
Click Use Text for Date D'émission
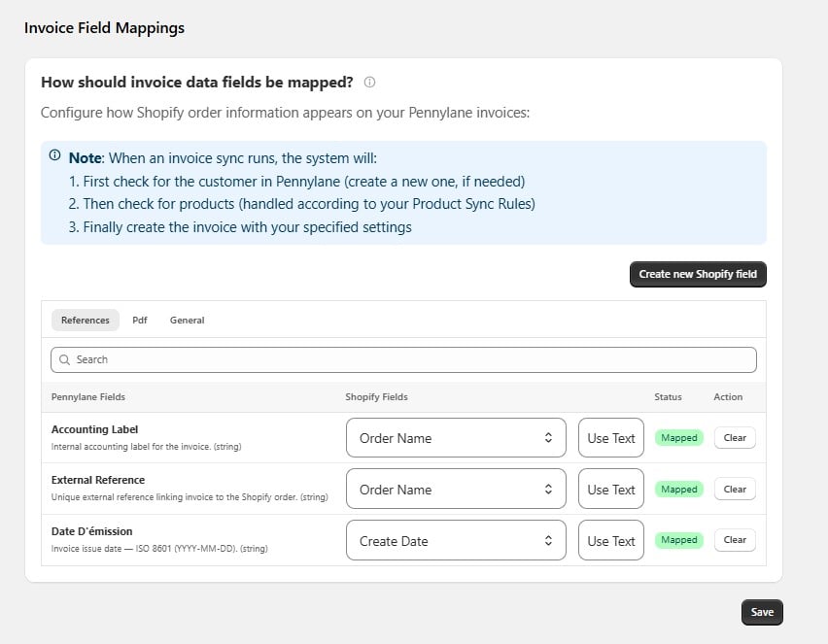[x=611, y=540]
